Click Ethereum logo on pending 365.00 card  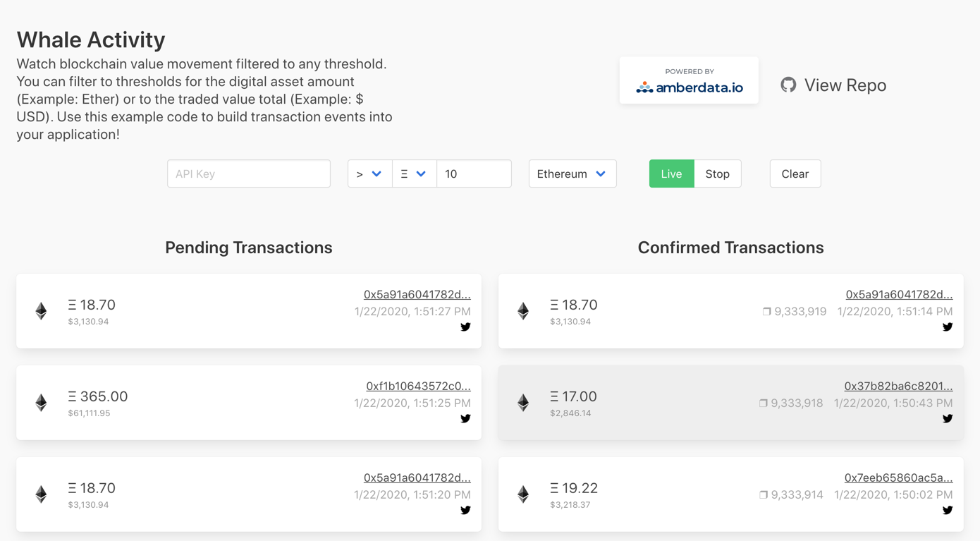click(x=42, y=403)
